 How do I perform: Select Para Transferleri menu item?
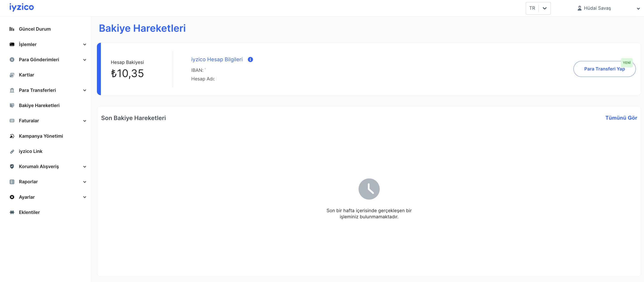tap(37, 90)
